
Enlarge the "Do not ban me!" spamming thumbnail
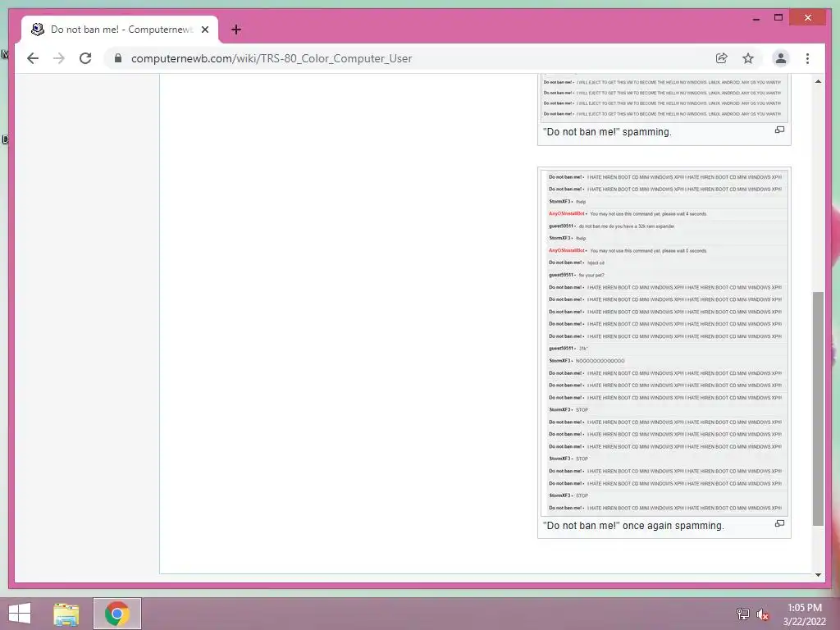coord(779,130)
